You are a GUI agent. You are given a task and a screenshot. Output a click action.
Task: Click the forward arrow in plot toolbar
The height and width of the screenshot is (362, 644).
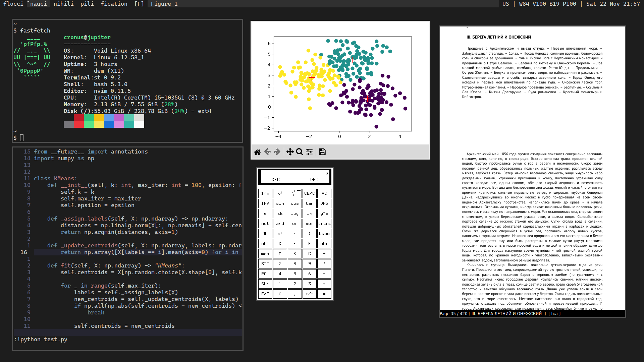(277, 152)
